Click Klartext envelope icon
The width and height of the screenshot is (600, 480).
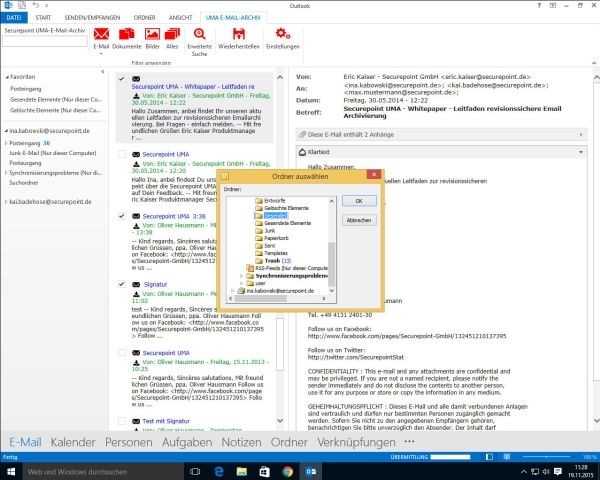point(302,152)
